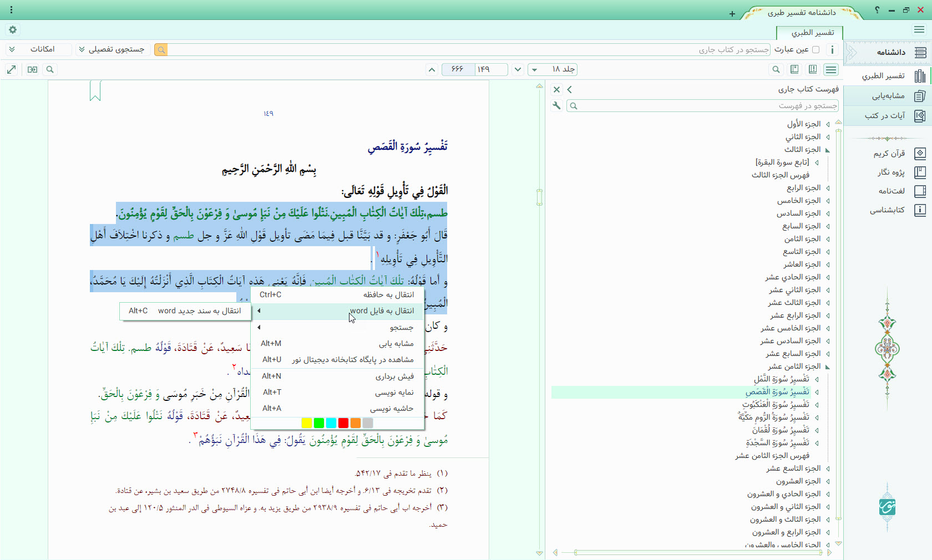Go to previous page with up arrow
This screenshot has width=932, height=560.
click(432, 69)
